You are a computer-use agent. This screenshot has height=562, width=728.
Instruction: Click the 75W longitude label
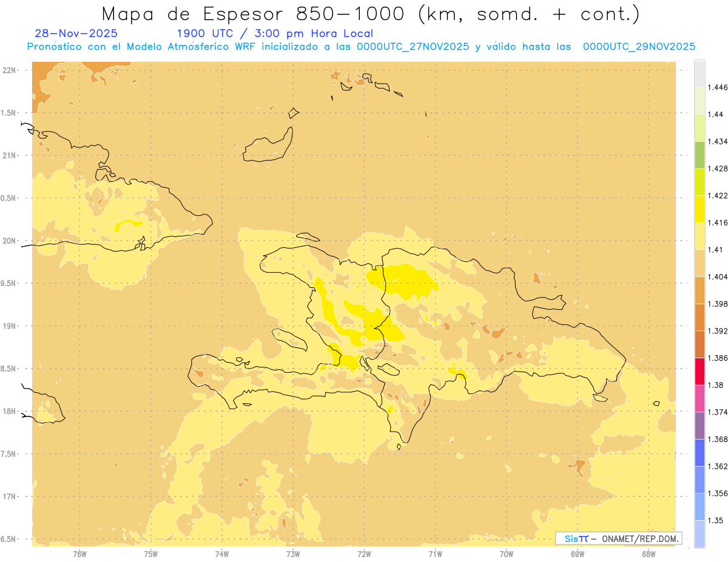coord(150,554)
